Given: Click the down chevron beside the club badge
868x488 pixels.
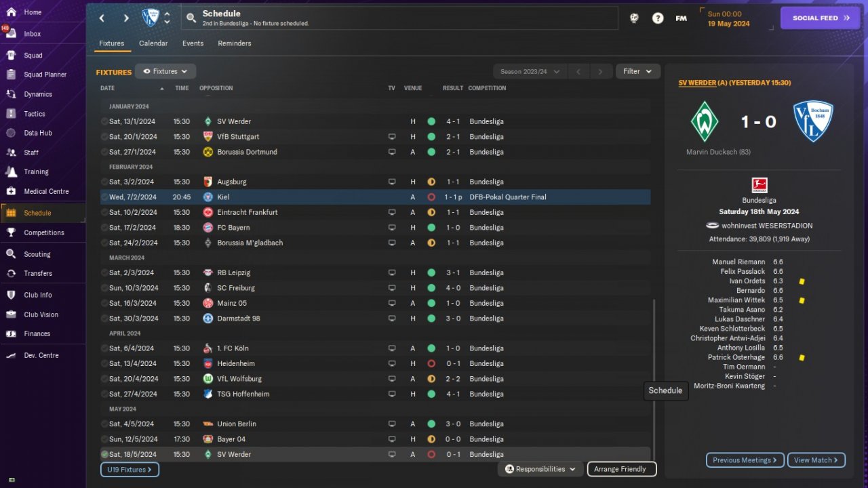Looking at the screenshot, I should click(167, 22).
